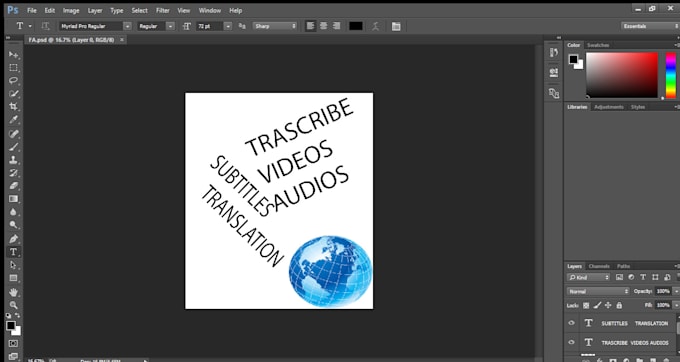Click the Zoom tool icon
The height and width of the screenshot is (362, 680).
[13, 305]
